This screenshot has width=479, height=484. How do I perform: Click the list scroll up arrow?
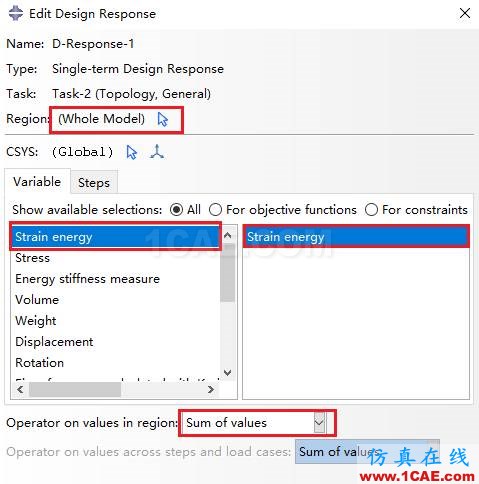pyautogui.click(x=228, y=235)
